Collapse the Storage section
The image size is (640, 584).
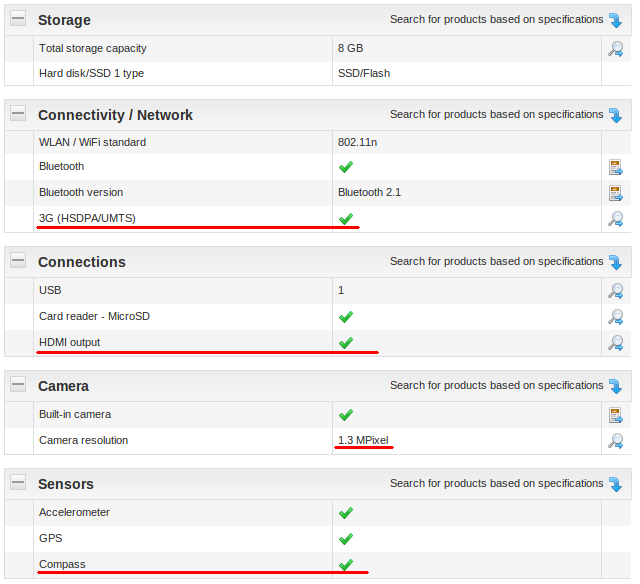click(x=18, y=19)
